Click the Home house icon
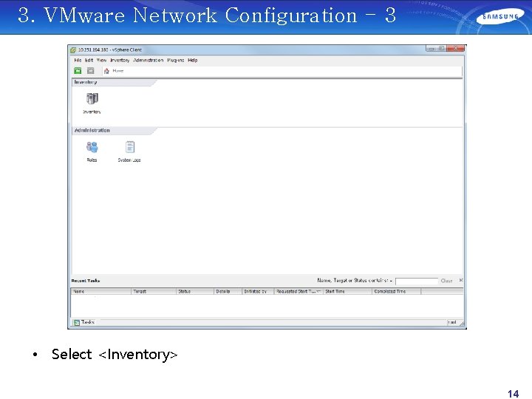Image resolution: width=532 pixels, height=399 pixels. tap(106, 71)
